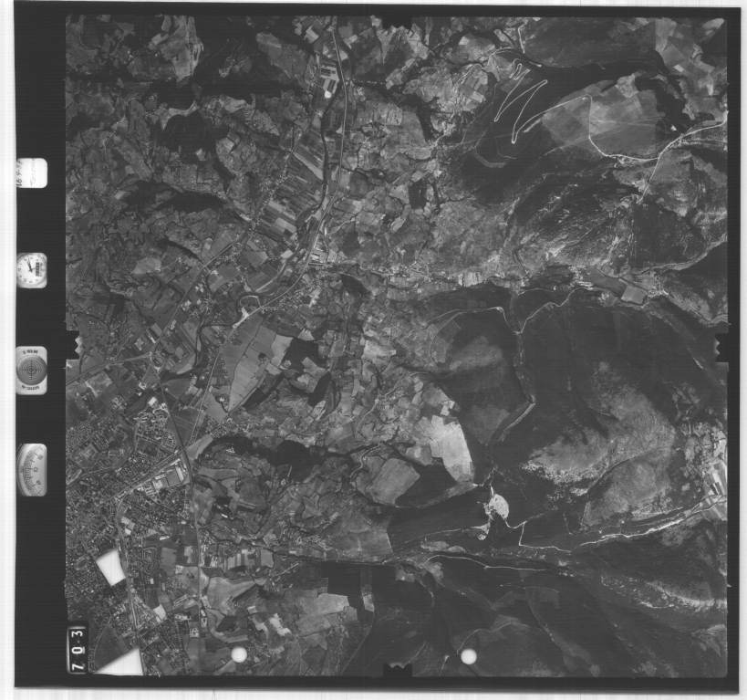The width and height of the screenshot is (747, 700).
Task: Click the circular bubble level instrument
Action: (x=31, y=371)
